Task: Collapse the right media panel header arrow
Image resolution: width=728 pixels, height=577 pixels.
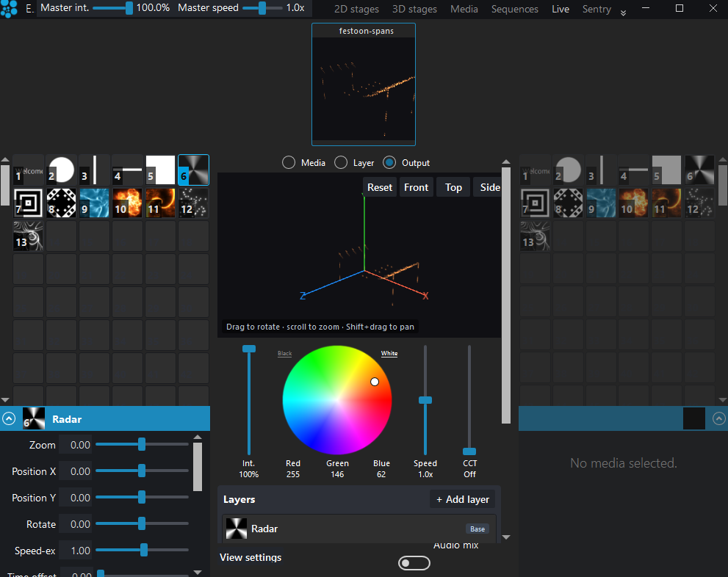Action: pos(718,419)
